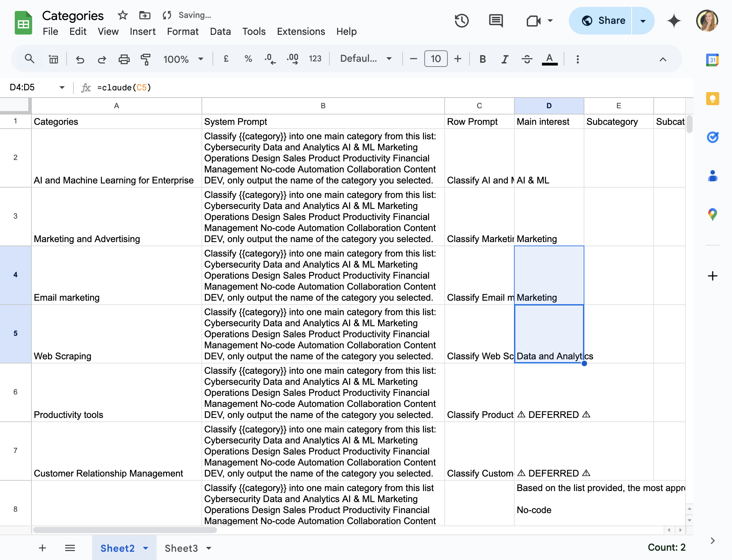732x560 pixels.
Task: Toggle strikethrough formatting
Action: [527, 59]
